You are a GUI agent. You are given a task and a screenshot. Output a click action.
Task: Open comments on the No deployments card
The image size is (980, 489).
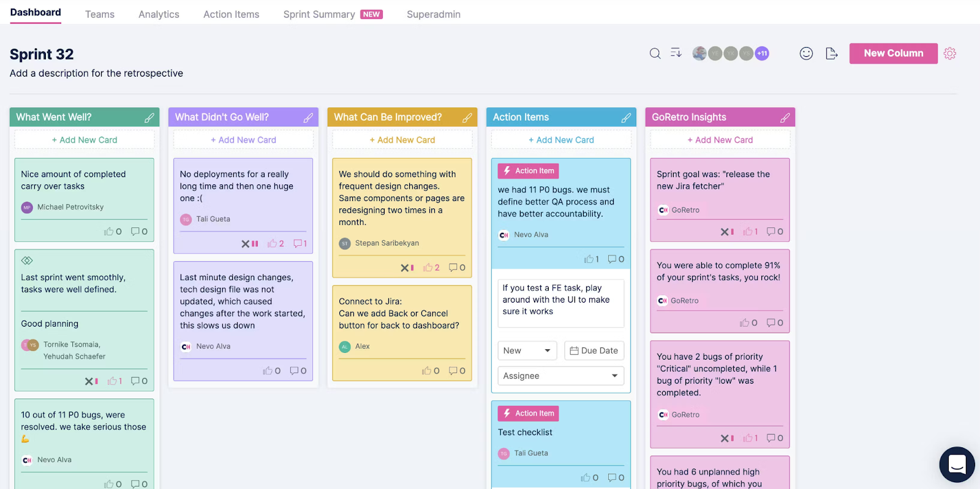coord(300,243)
